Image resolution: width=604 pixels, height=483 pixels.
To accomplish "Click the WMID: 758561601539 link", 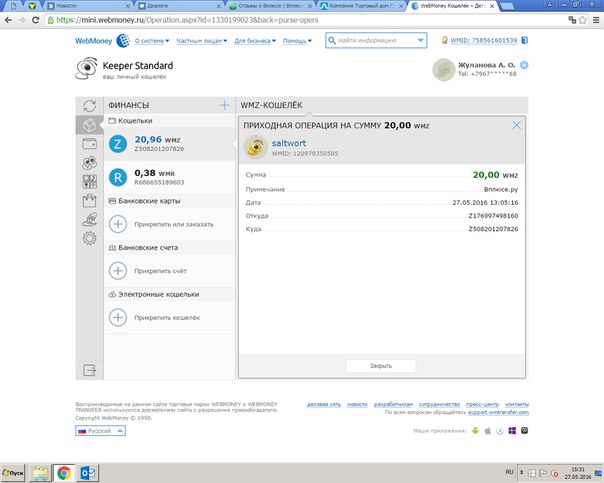I will pyautogui.click(x=484, y=40).
